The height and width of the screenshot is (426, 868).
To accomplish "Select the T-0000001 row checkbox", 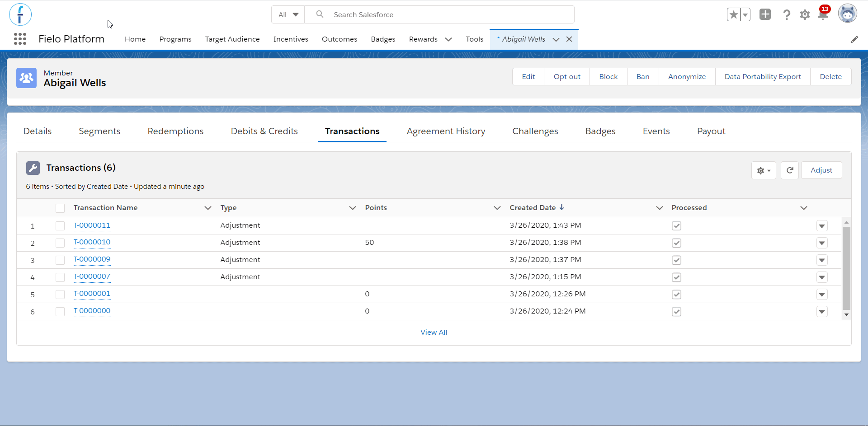I will click(60, 295).
